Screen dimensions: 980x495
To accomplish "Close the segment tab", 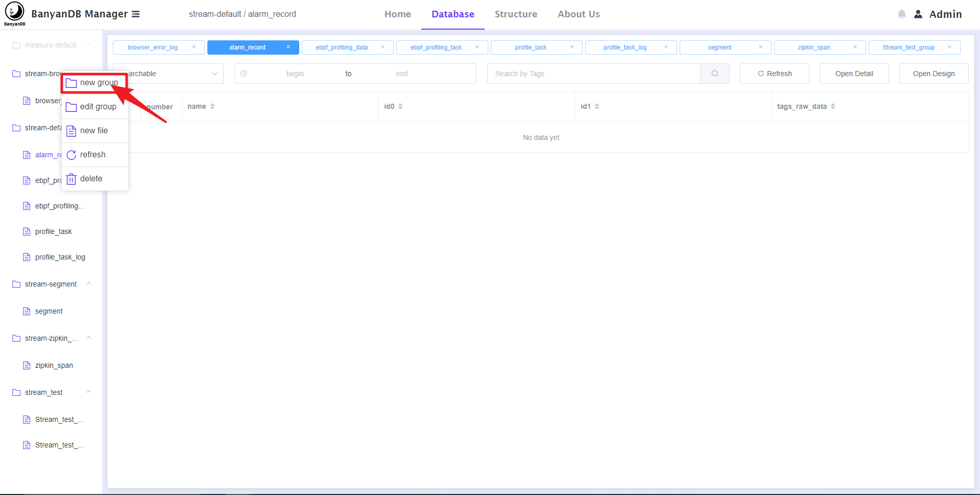I will (x=760, y=47).
